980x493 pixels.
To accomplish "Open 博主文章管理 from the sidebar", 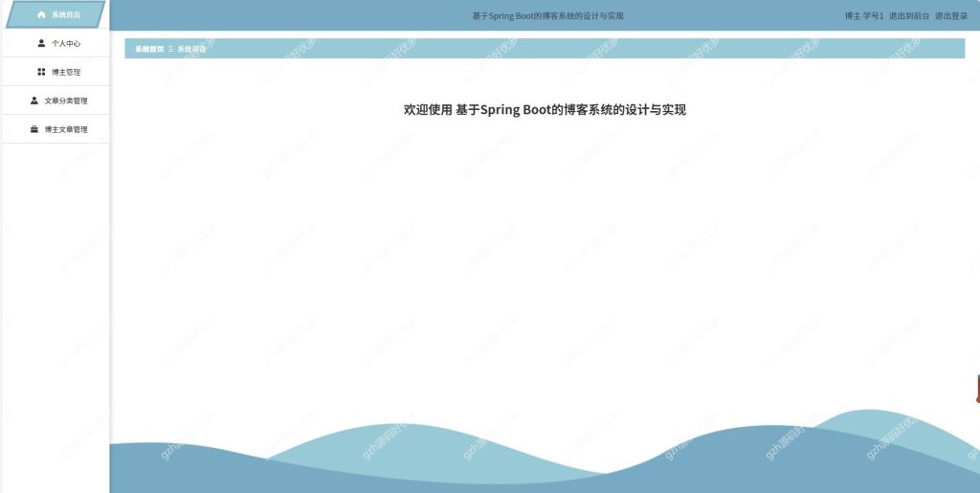I will 56,129.
